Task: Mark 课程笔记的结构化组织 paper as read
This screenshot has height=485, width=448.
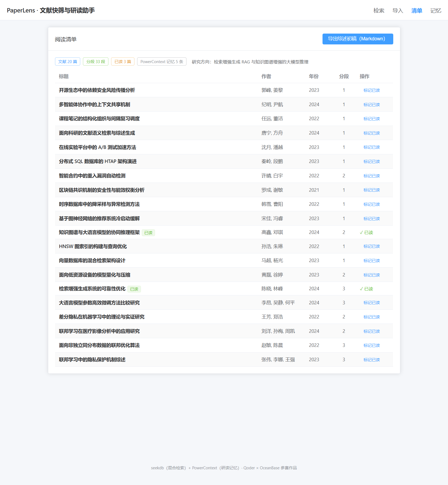Action: [x=371, y=119]
